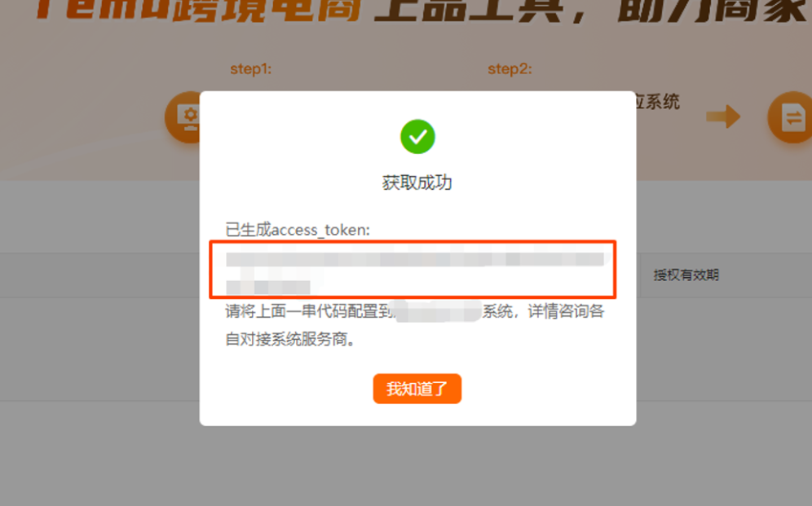Click the blurred system name in instructions

438,311
